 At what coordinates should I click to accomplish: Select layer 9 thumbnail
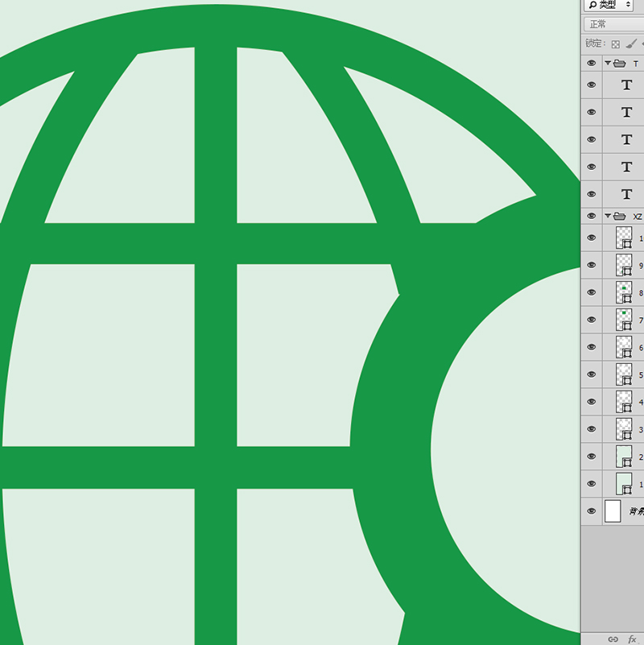point(624,265)
